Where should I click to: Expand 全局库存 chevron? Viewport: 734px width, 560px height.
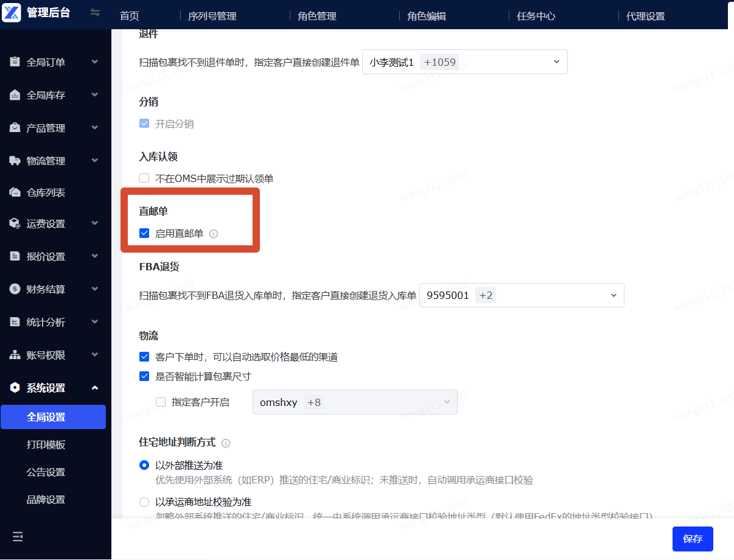94,95
